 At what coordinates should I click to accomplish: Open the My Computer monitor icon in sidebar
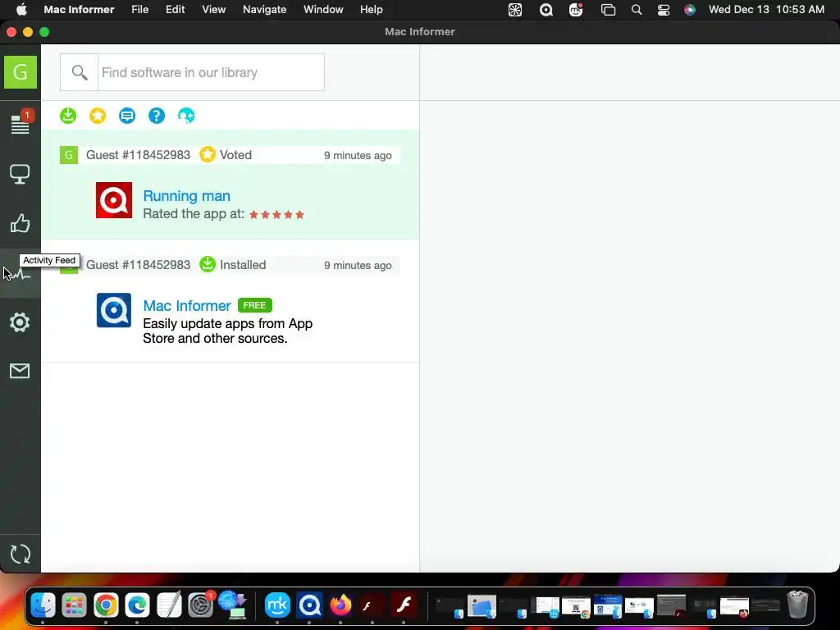tap(20, 174)
